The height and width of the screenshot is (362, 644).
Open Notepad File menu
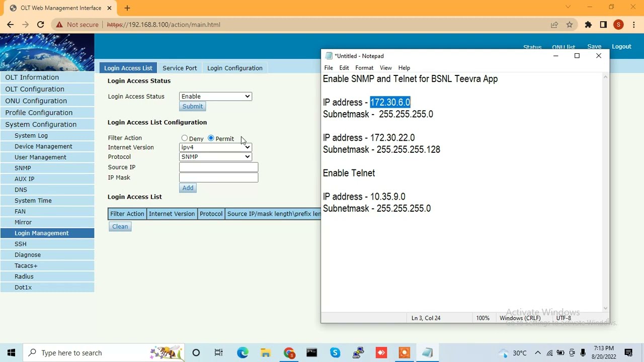pos(329,68)
